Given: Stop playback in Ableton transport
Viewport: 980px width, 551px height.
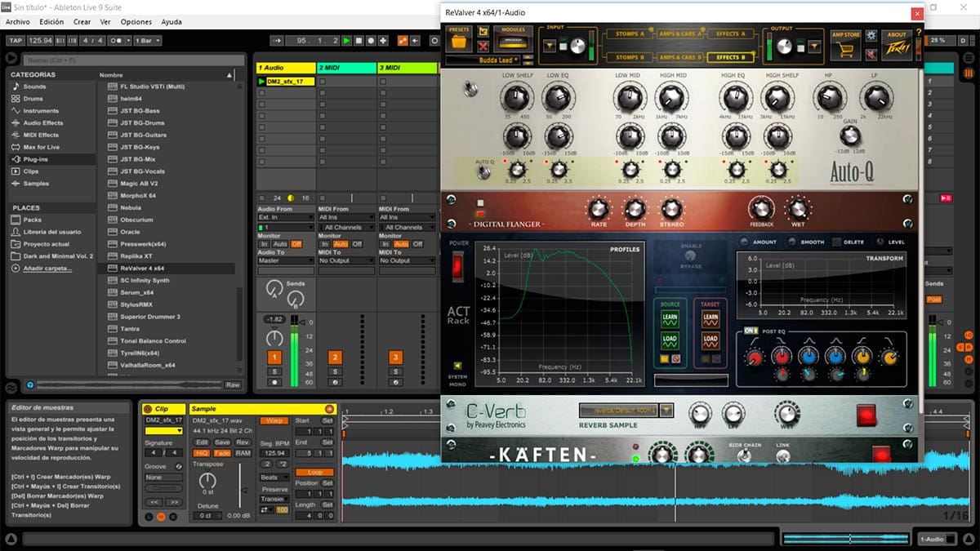Looking at the screenshot, I should pyautogui.click(x=359, y=40).
